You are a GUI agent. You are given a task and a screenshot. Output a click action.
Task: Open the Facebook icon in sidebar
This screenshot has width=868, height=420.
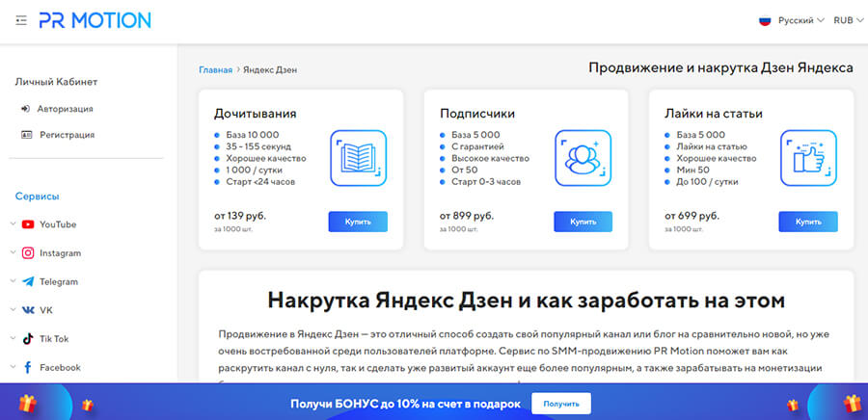pyautogui.click(x=28, y=368)
